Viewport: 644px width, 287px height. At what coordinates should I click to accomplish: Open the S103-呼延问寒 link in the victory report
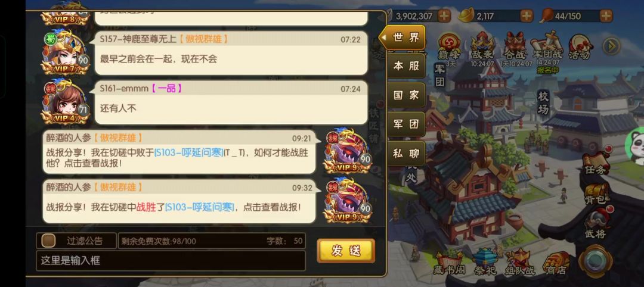pos(200,207)
